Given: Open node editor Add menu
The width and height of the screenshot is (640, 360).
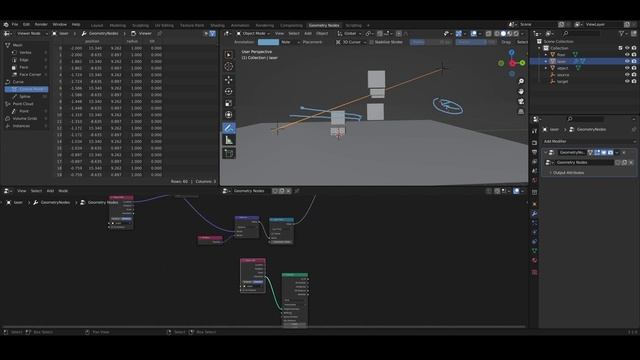Looking at the screenshot, I should (x=50, y=191).
